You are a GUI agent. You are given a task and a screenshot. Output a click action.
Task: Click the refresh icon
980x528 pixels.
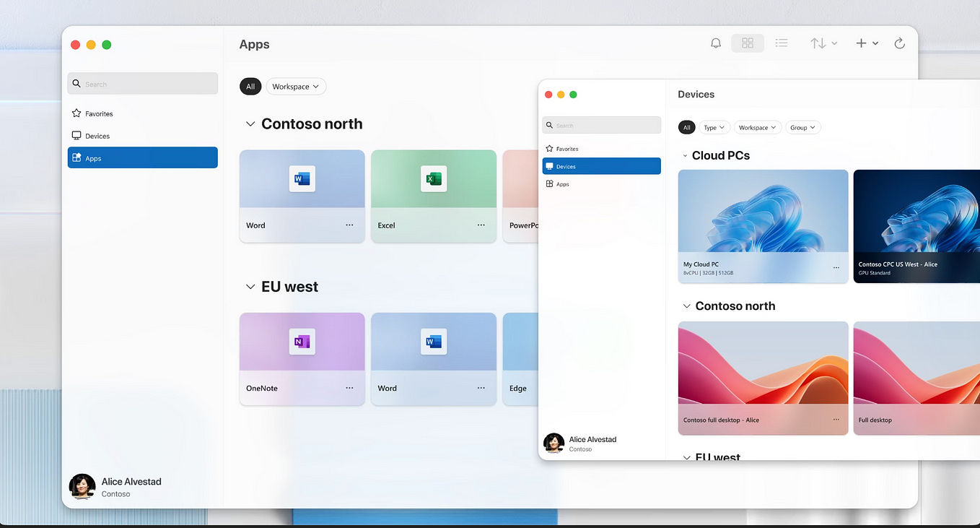pos(899,43)
